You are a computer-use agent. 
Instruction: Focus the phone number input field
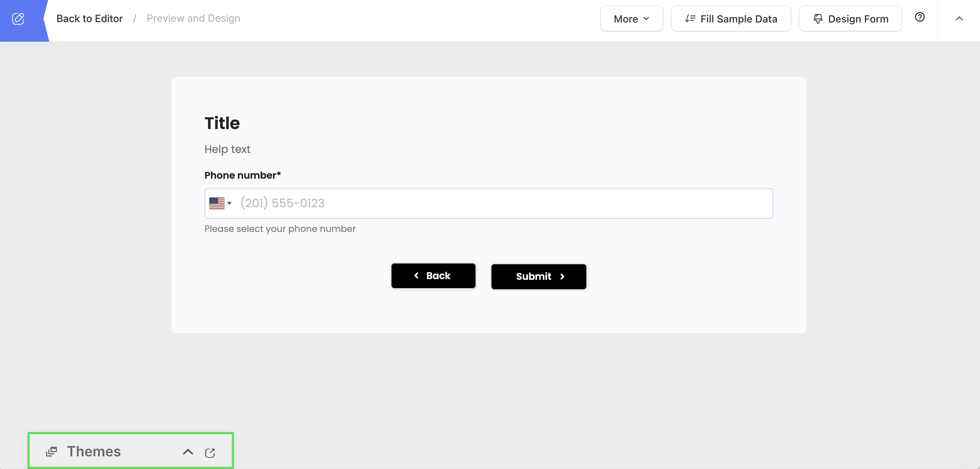click(x=502, y=203)
